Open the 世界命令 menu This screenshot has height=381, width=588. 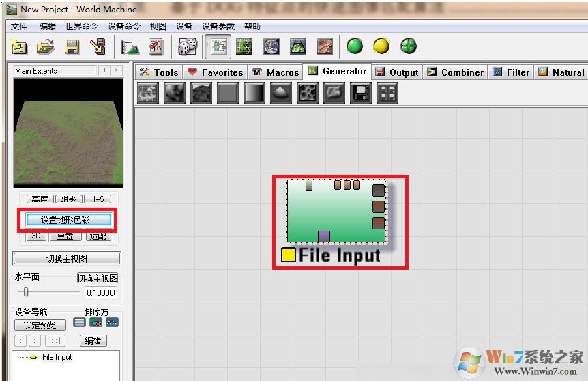[82, 27]
